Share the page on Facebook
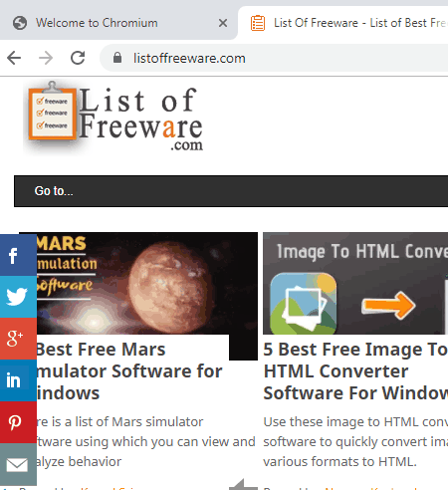 (18, 255)
